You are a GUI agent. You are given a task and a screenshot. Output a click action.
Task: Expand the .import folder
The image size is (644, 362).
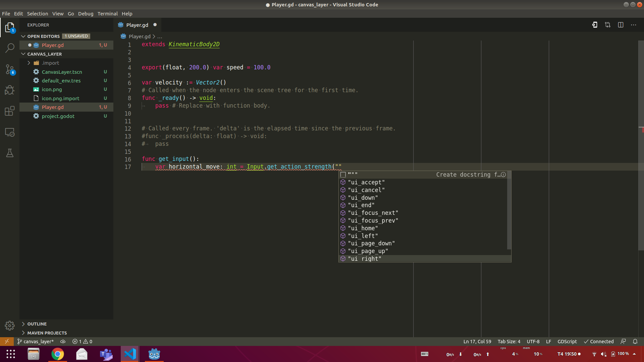click(29, 63)
